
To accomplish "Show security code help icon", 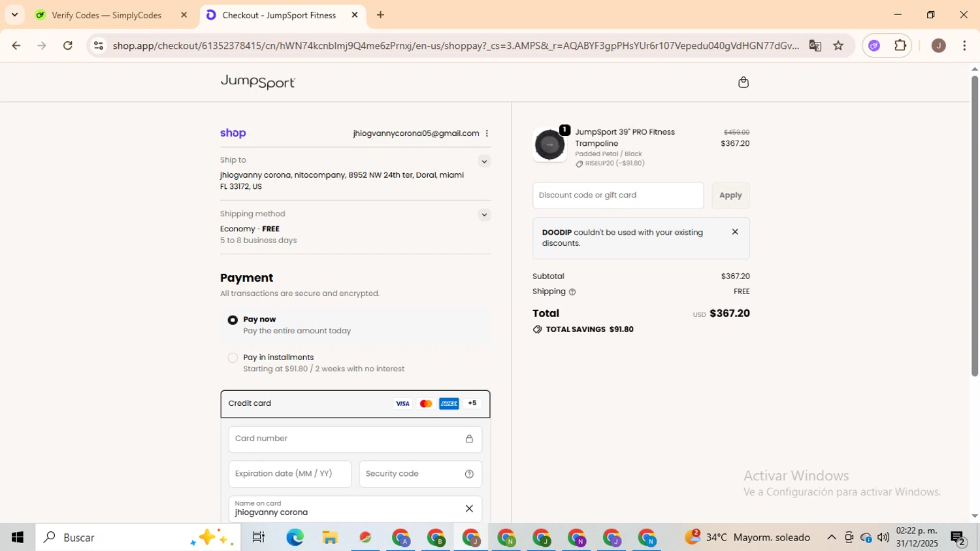I will (x=469, y=475).
